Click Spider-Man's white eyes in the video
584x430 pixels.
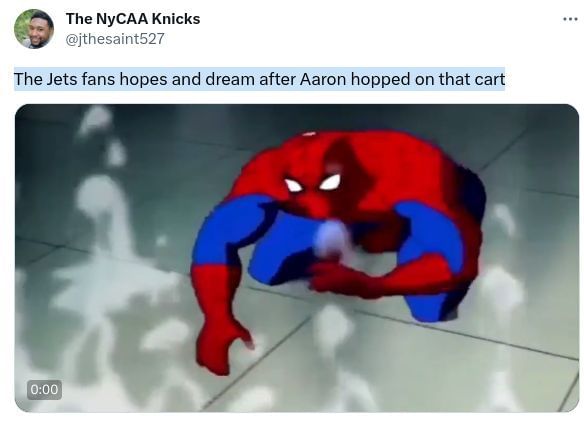point(312,184)
